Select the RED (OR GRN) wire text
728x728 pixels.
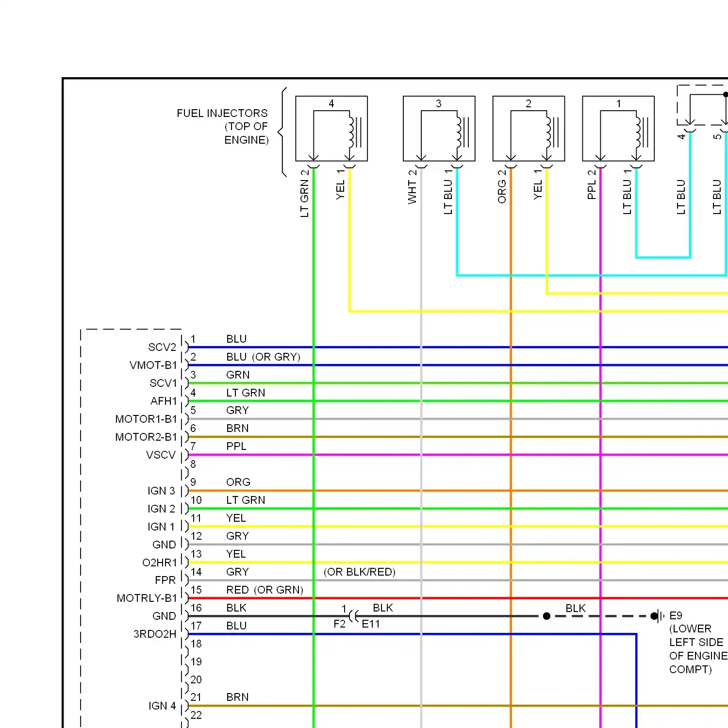(265, 590)
